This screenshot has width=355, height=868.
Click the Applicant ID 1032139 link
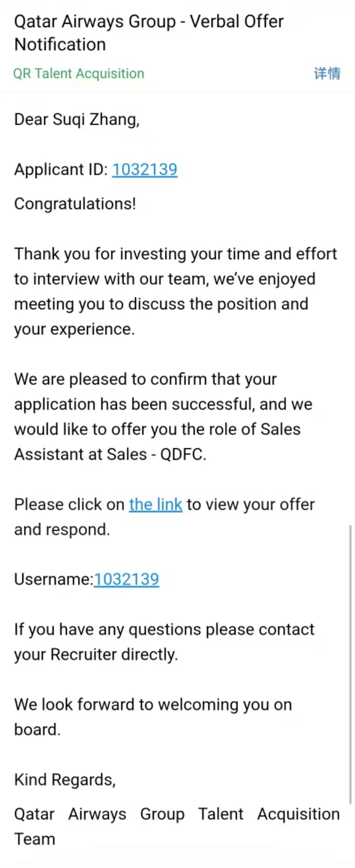[144, 169]
